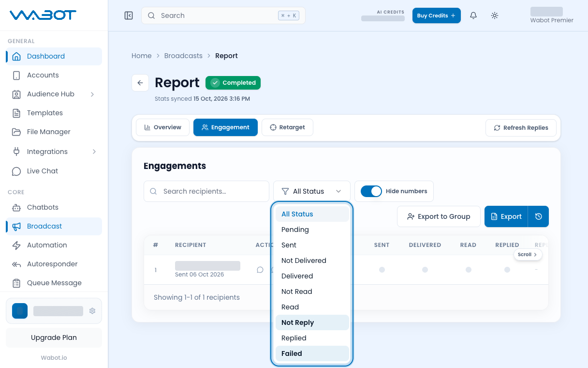Open export history clock icon
The width and height of the screenshot is (588, 368).
[x=538, y=216]
